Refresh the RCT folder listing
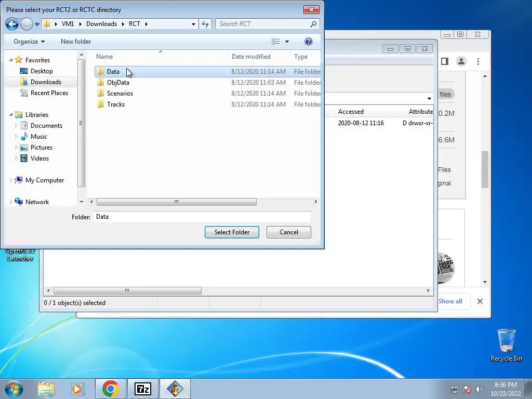The image size is (532, 399). click(x=205, y=24)
